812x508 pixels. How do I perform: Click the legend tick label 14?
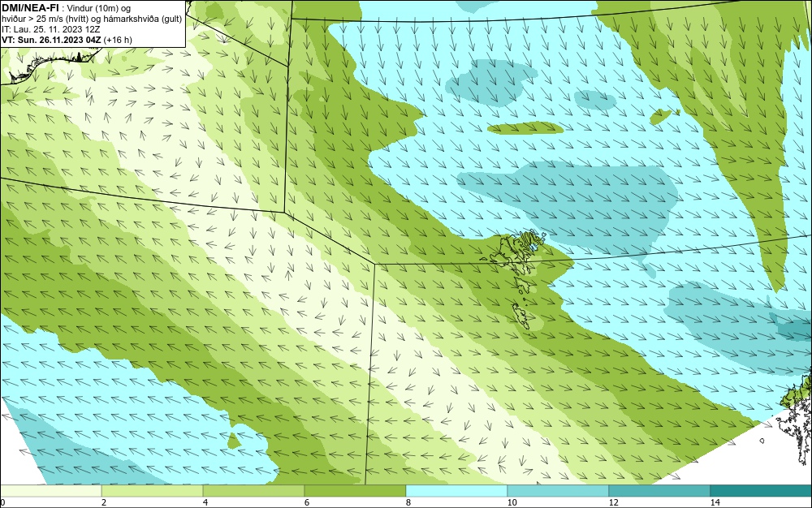coord(715,502)
